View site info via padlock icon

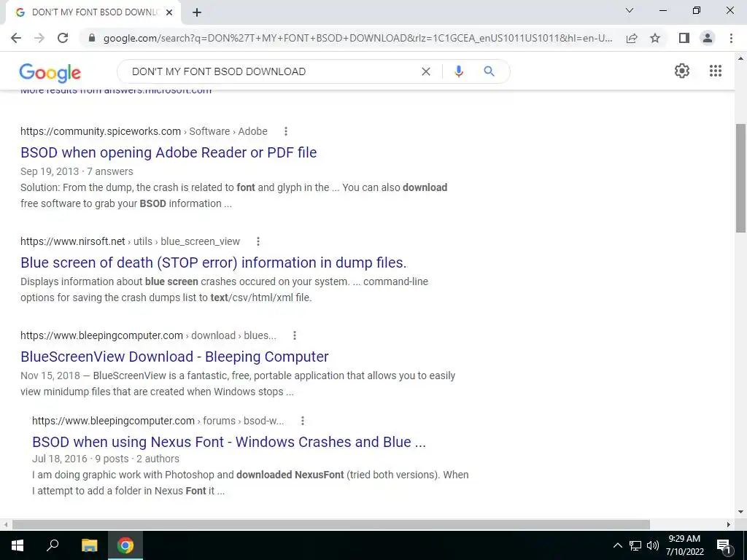[x=92, y=38]
